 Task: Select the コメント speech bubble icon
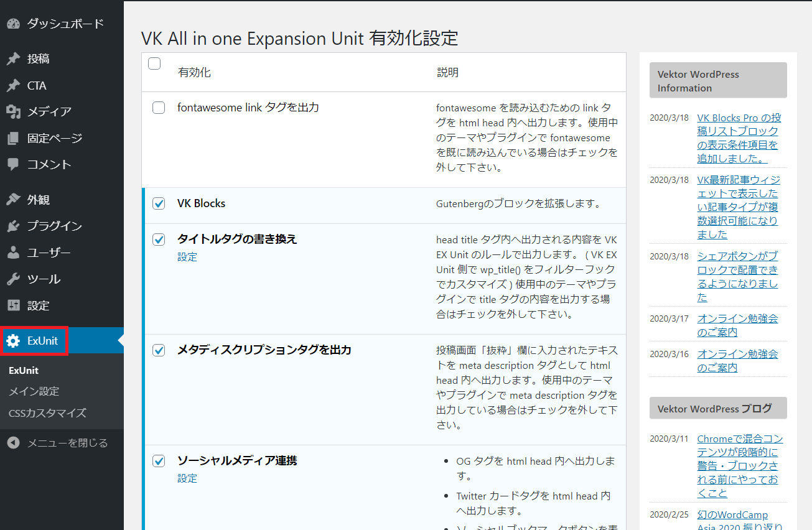(x=14, y=164)
